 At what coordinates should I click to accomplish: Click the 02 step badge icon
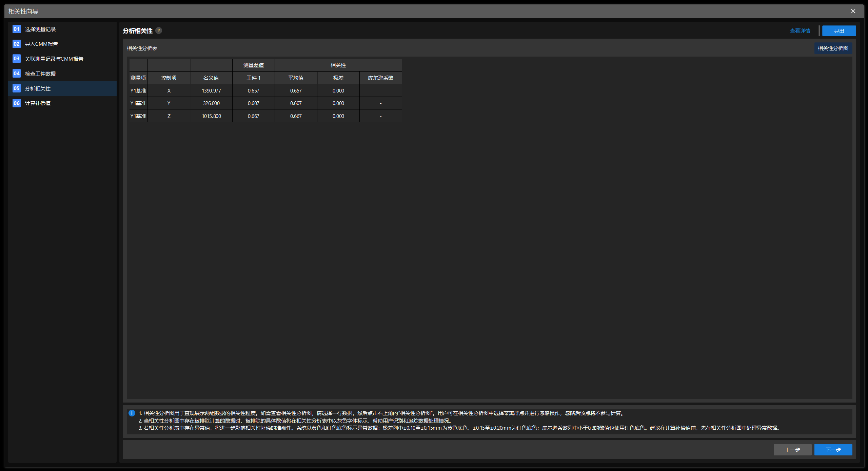pos(17,44)
